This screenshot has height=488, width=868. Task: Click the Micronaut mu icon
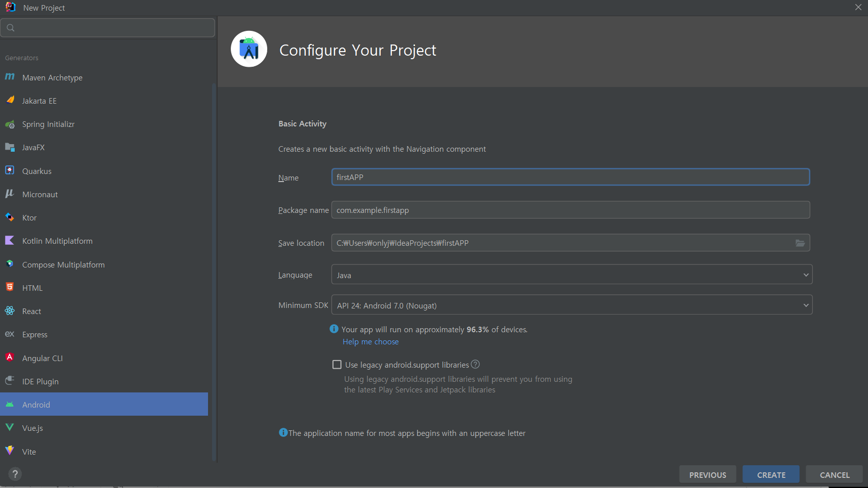[x=10, y=194]
